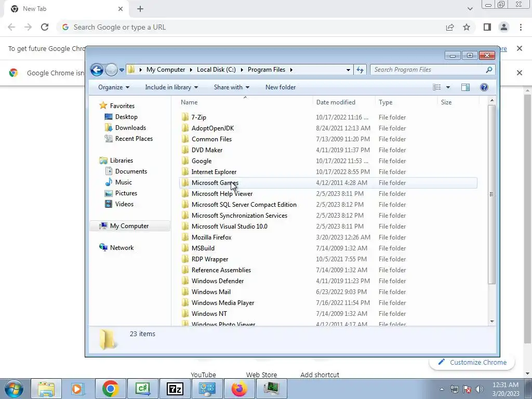This screenshot has height=399, width=532.
Task: Open Chrome three-dot menu
Action: click(521, 27)
